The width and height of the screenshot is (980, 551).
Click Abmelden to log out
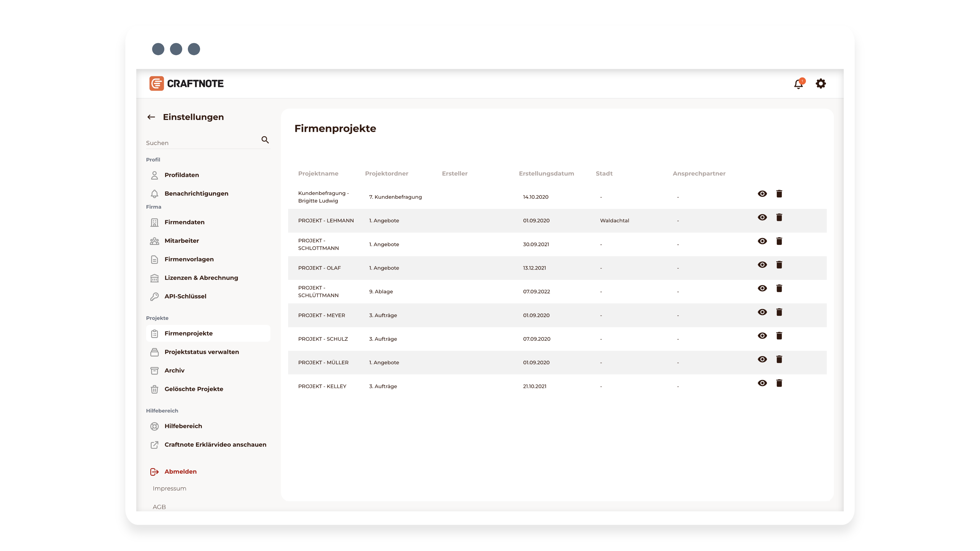click(x=174, y=471)
